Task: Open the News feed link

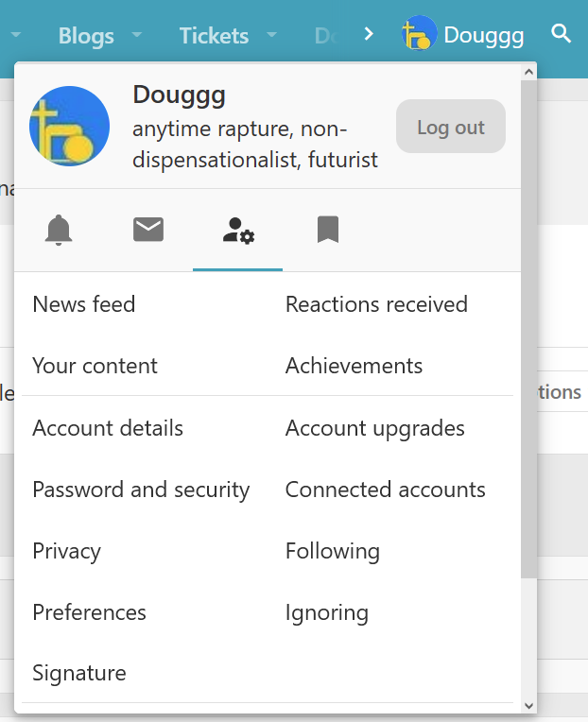Action: pyautogui.click(x=84, y=304)
